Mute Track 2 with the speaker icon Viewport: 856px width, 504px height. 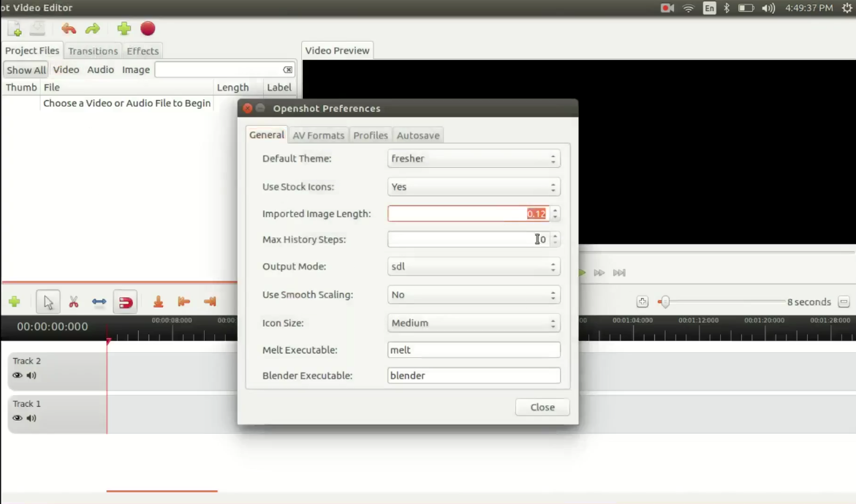(x=31, y=375)
